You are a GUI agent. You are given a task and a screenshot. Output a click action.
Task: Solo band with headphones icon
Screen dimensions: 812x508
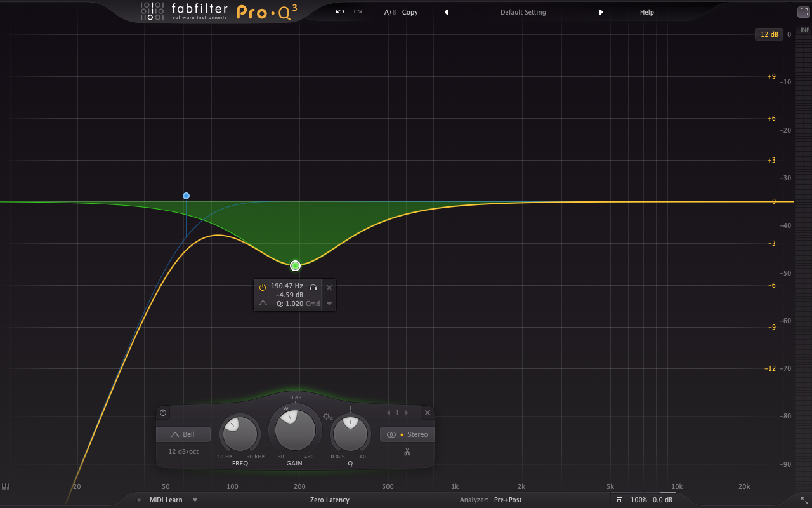(x=313, y=288)
